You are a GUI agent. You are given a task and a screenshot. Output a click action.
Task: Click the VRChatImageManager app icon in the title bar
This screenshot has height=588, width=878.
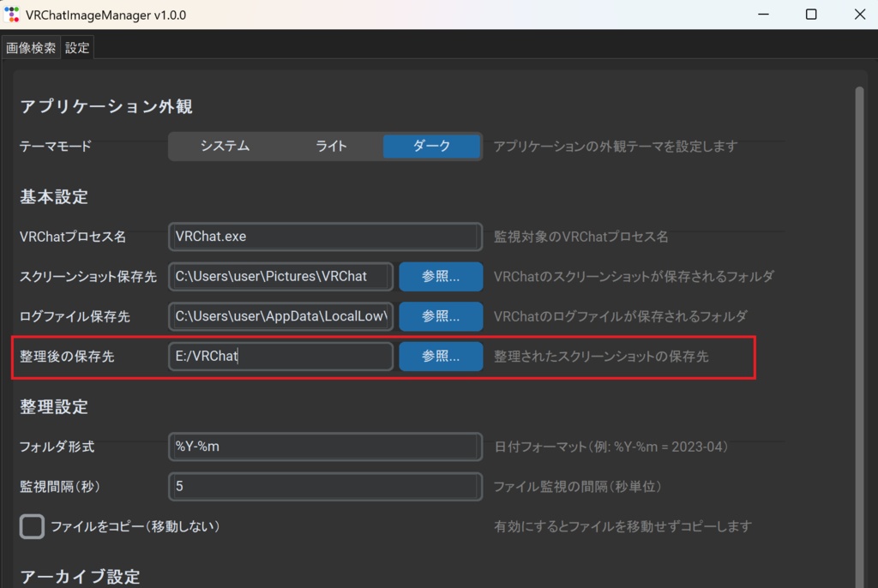pos(12,14)
